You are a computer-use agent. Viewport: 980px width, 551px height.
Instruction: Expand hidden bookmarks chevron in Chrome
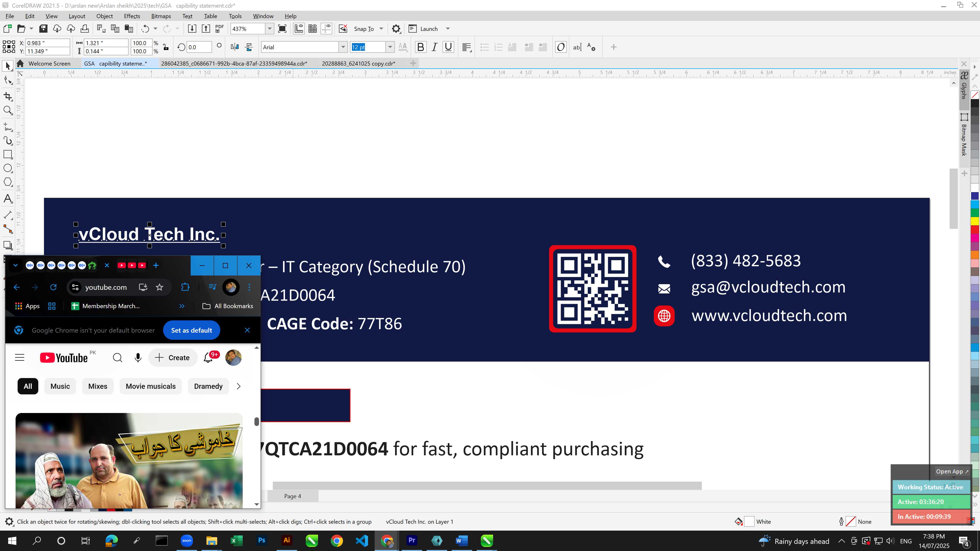point(182,306)
